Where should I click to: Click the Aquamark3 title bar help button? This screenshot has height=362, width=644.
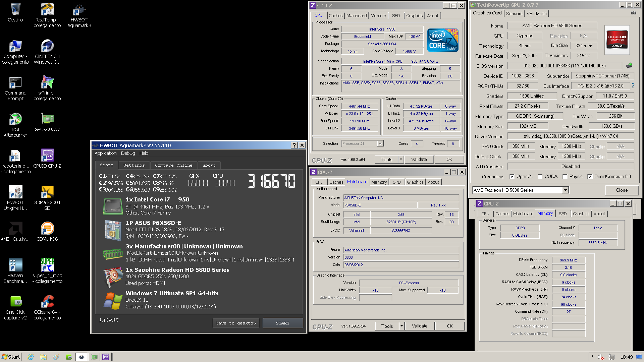294,145
